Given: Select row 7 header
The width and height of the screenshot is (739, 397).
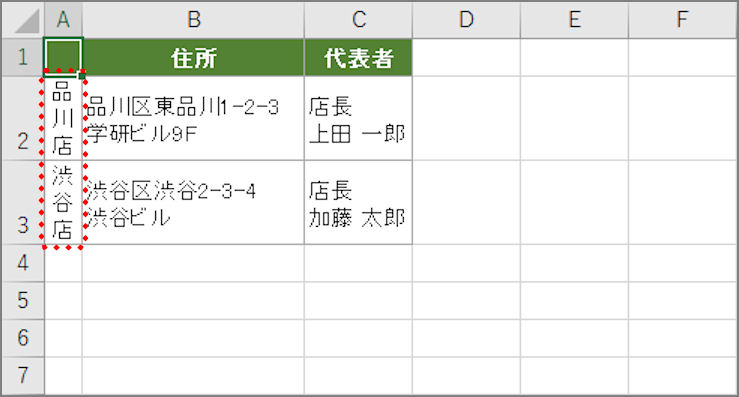Looking at the screenshot, I should [x=23, y=375].
